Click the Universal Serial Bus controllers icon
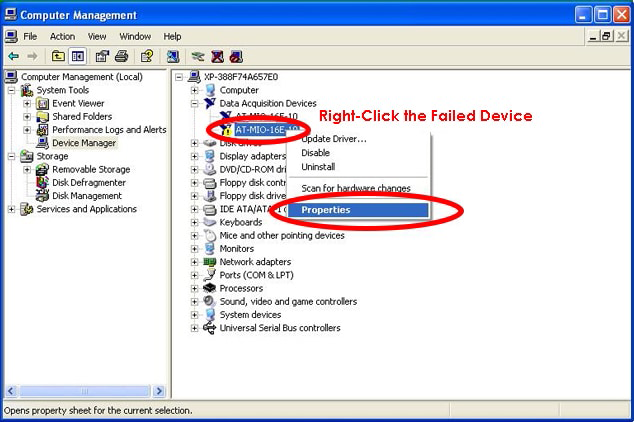 [210, 328]
